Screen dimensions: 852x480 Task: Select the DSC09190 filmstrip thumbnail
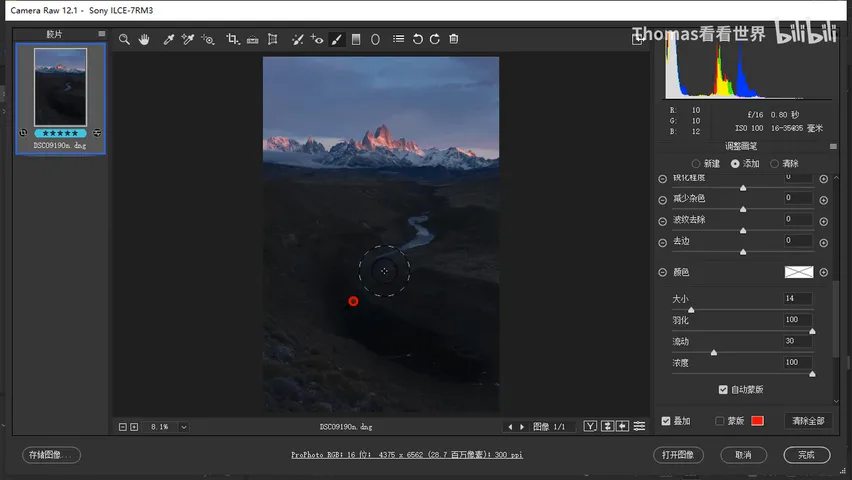click(x=60, y=87)
